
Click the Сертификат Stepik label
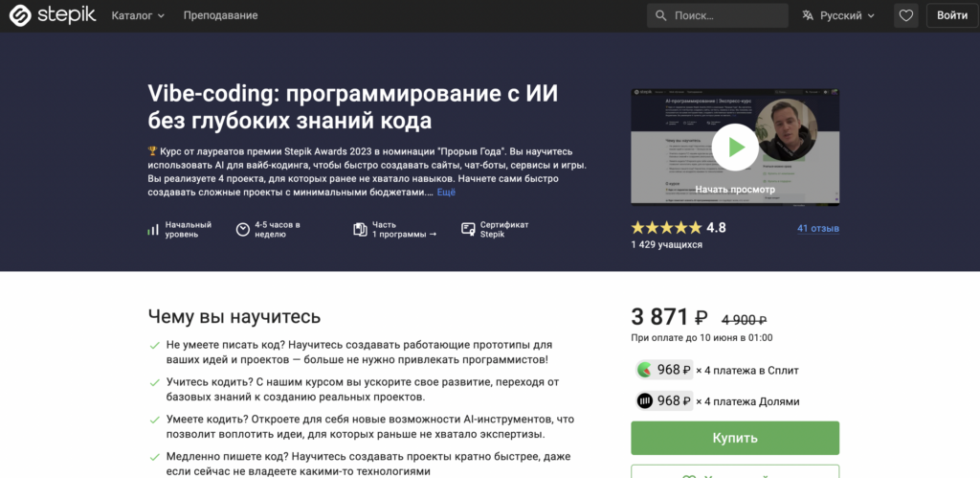[x=504, y=230]
